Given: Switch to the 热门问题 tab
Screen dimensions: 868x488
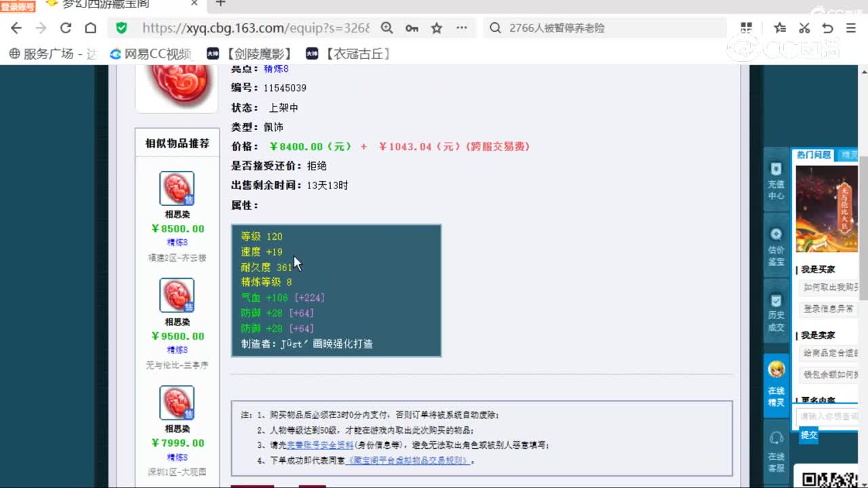Looking at the screenshot, I should click(x=814, y=155).
